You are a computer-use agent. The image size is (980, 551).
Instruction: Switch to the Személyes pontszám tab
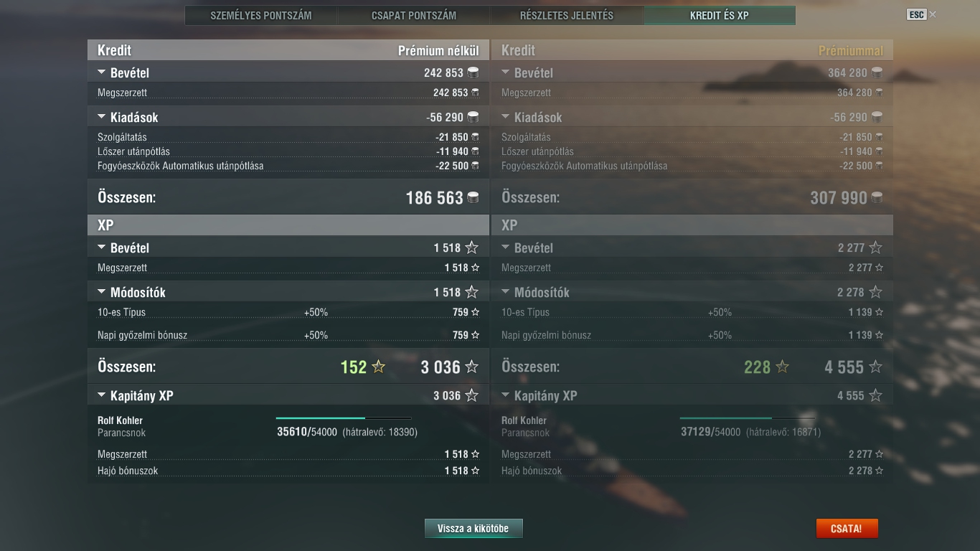point(261,15)
